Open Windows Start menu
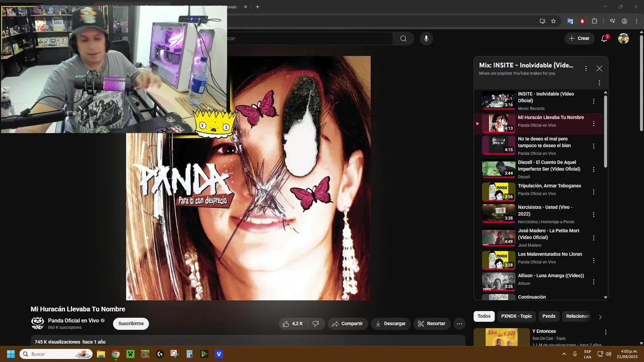This screenshot has width=644, height=362. [x=11, y=354]
